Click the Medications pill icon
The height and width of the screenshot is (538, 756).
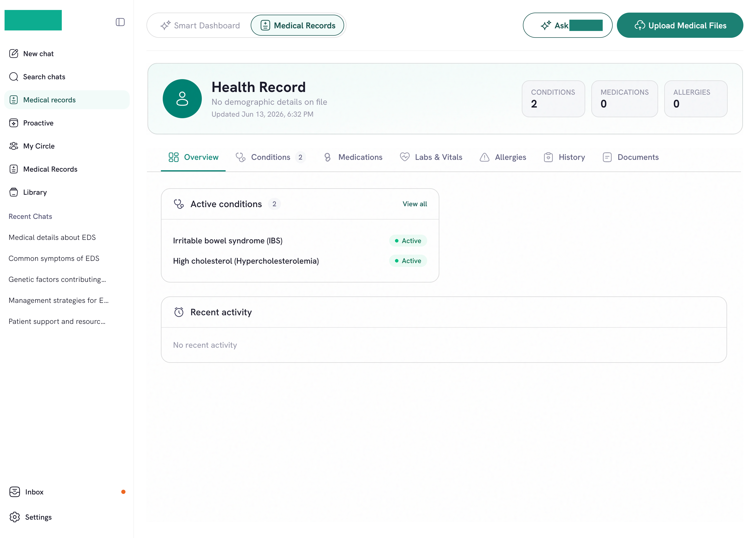tap(327, 157)
